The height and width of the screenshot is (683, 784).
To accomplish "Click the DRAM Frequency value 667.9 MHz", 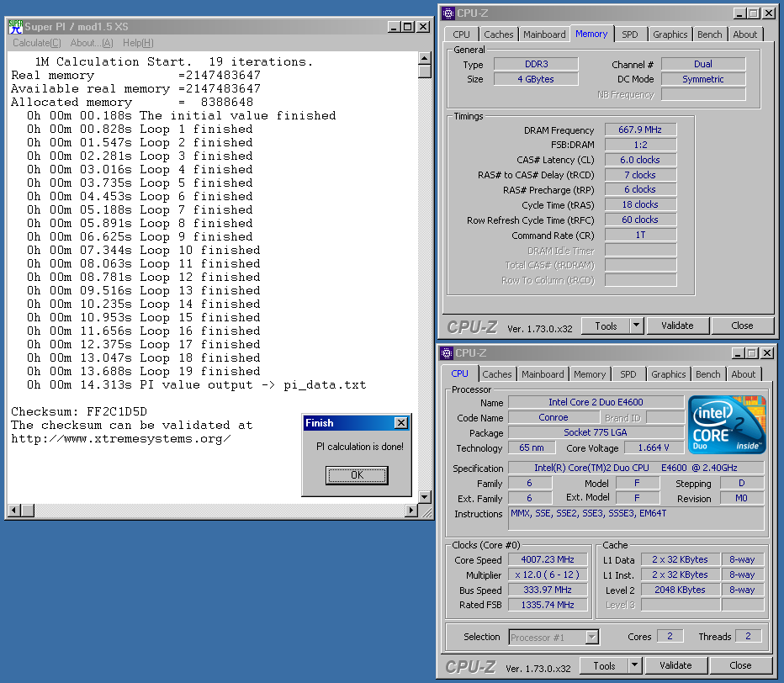I will [x=640, y=130].
